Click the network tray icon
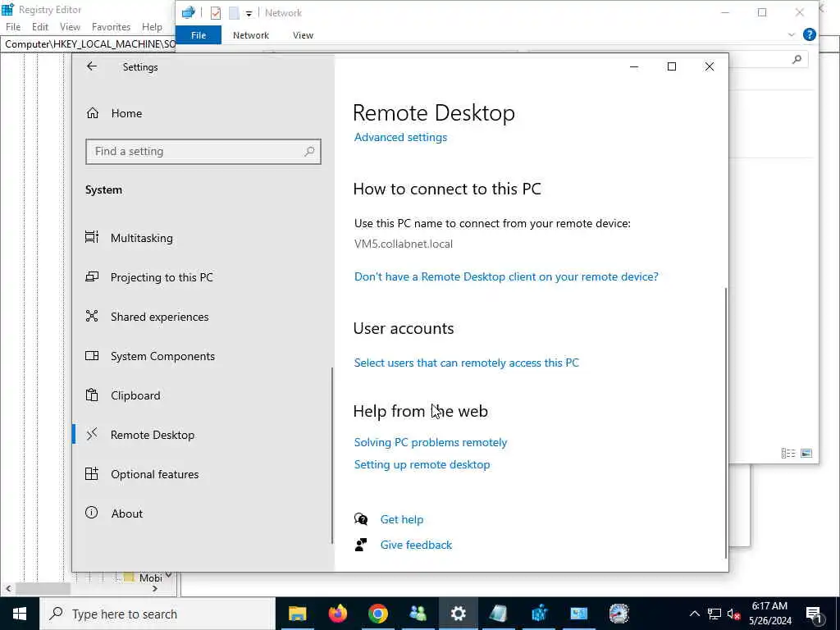The height and width of the screenshot is (630, 840). [x=714, y=614]
